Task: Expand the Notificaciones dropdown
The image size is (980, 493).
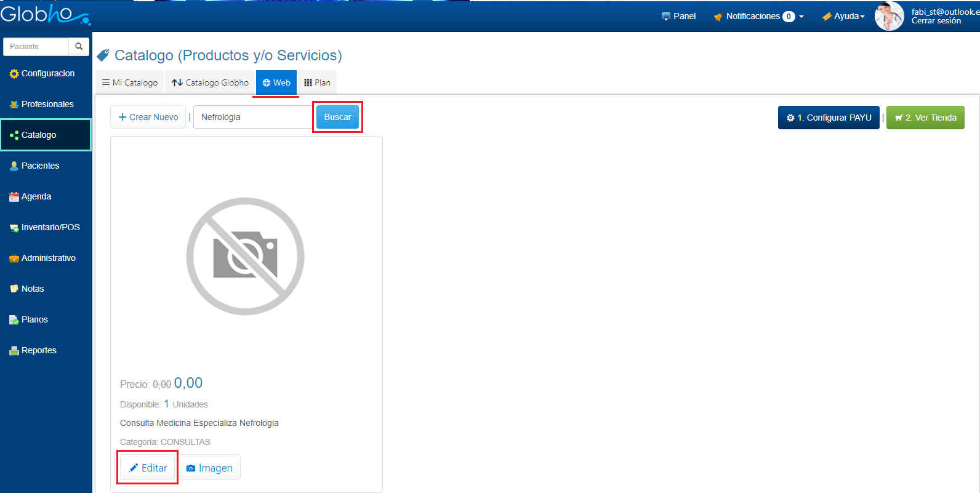Action: click(758, 17)
